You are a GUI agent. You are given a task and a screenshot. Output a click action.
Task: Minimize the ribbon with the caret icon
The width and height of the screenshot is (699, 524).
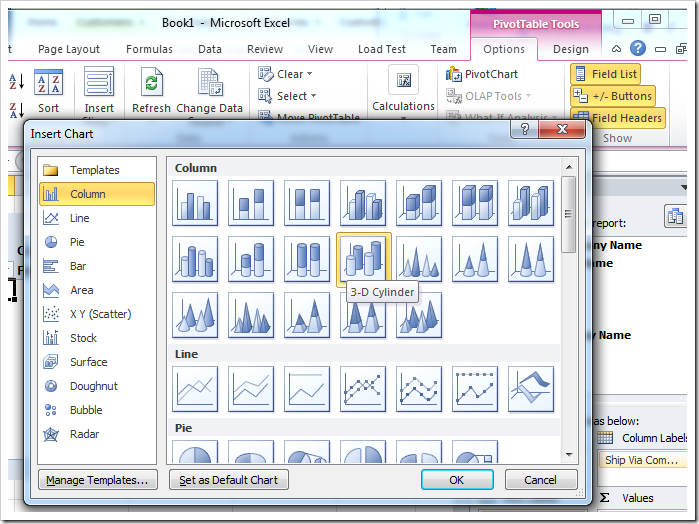pyautogui.click(x=616, y=49)
